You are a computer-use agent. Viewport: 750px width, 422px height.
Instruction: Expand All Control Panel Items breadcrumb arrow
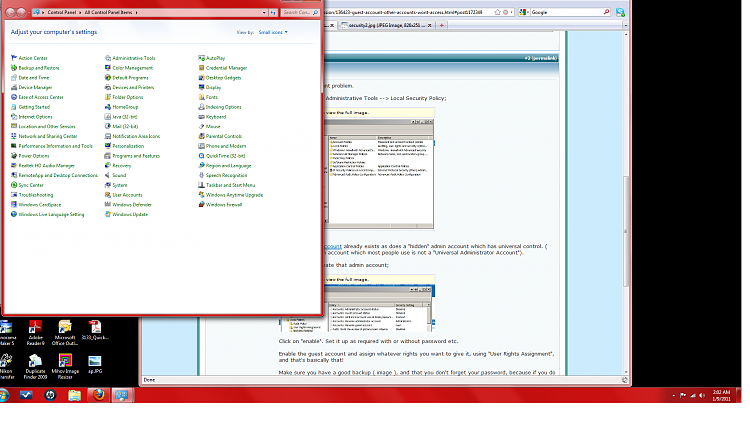[136, 12]
